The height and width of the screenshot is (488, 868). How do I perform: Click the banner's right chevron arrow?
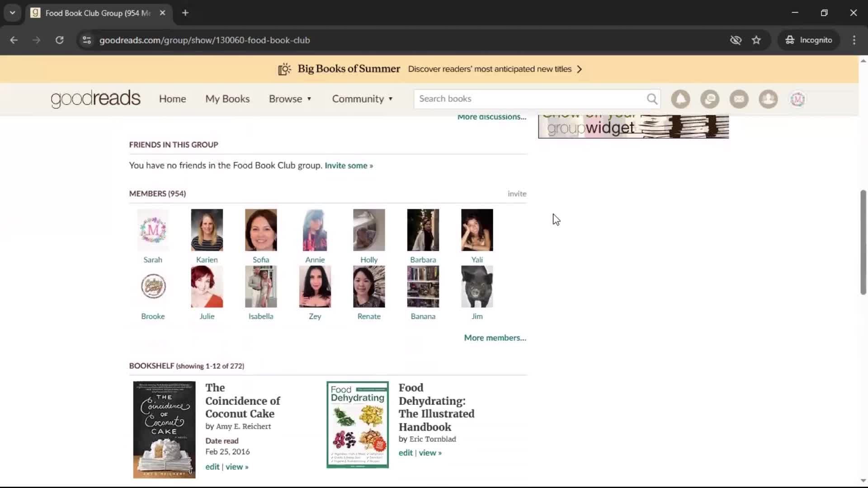pos(580,69)
